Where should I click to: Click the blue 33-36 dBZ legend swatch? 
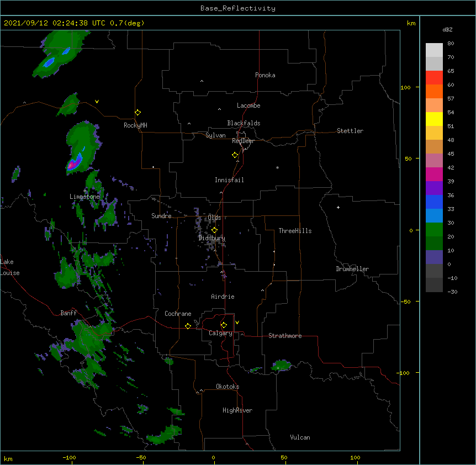click(434, 202)
